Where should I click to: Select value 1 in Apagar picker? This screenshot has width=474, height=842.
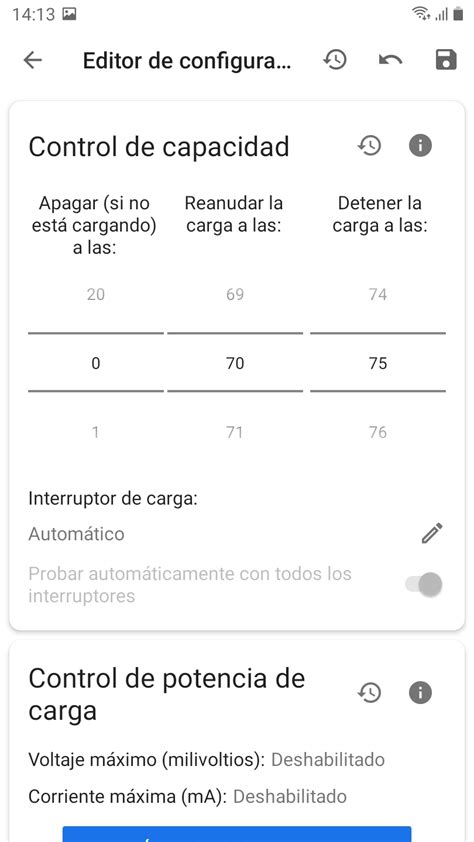pos(96,432)
